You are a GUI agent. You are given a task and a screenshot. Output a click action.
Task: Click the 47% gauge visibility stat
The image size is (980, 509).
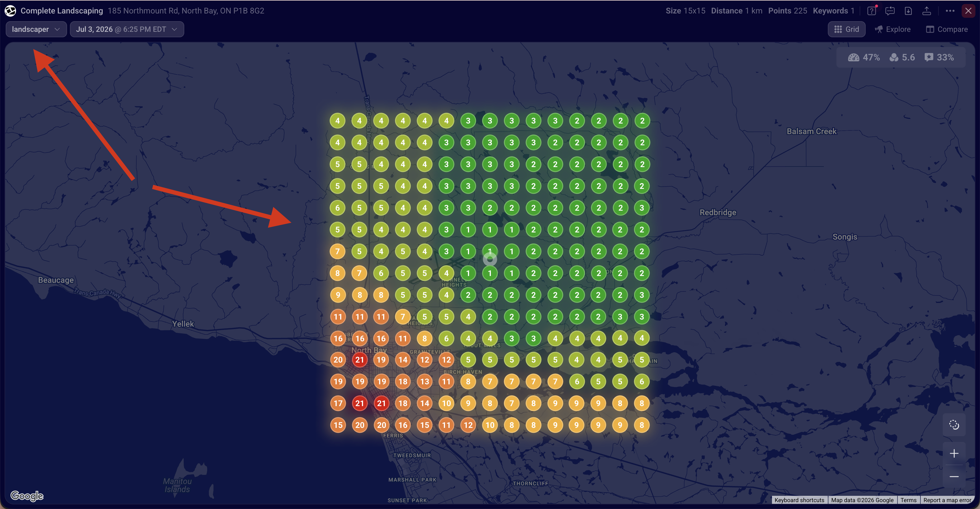864,57
